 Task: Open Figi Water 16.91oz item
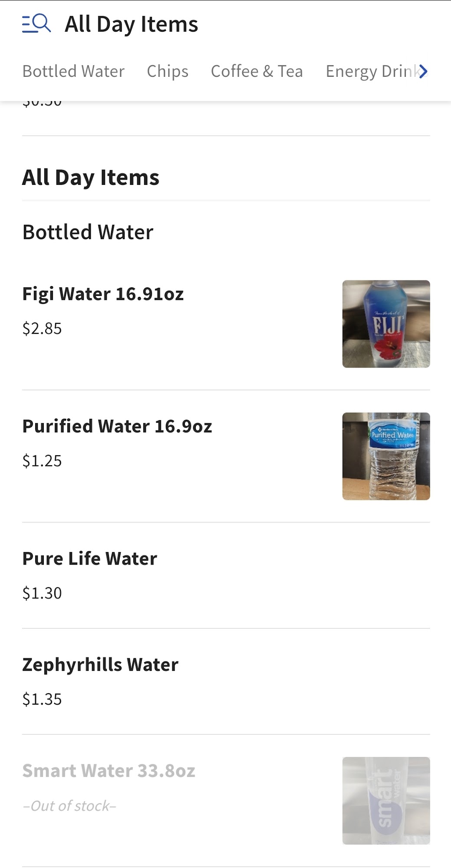click(x=103, y=294)
